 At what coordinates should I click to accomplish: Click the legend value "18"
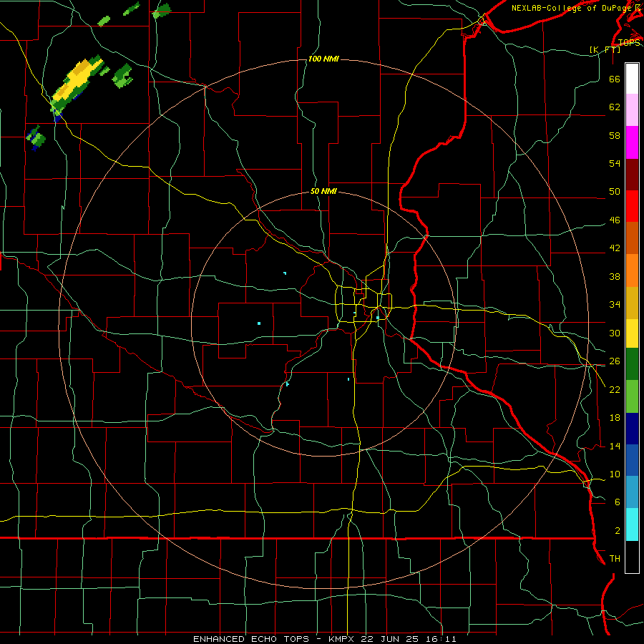pyautogui.click(x=615, y=418)
